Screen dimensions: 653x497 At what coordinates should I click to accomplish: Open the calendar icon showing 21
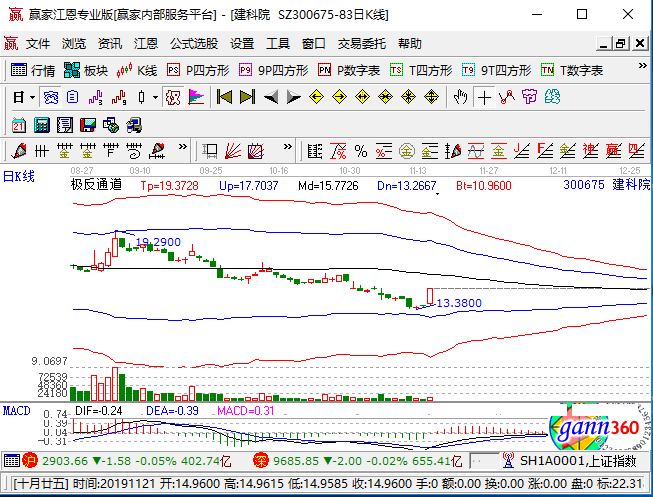(x=19, y=125)
